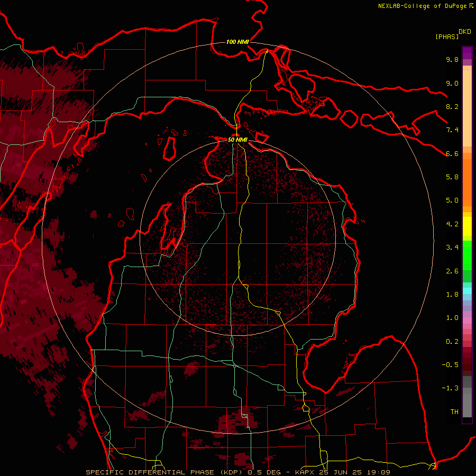Click the bright green color bar segment
Screen dimensions: 476x476
[x=467, y=255]
